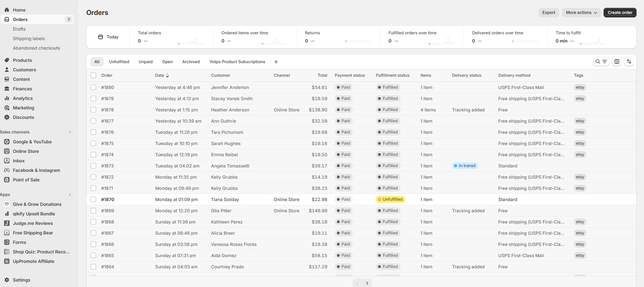Toggle the select-all orders header checkbox
This screenshot has height=287, width=644.
93,75
